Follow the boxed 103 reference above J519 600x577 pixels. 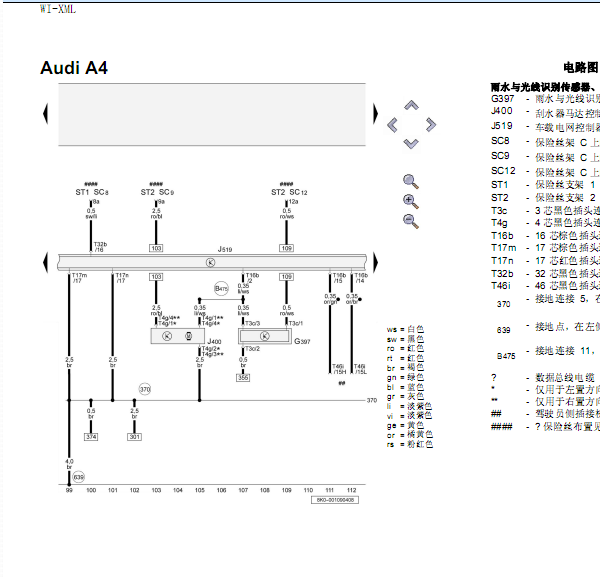coord(156,248)
